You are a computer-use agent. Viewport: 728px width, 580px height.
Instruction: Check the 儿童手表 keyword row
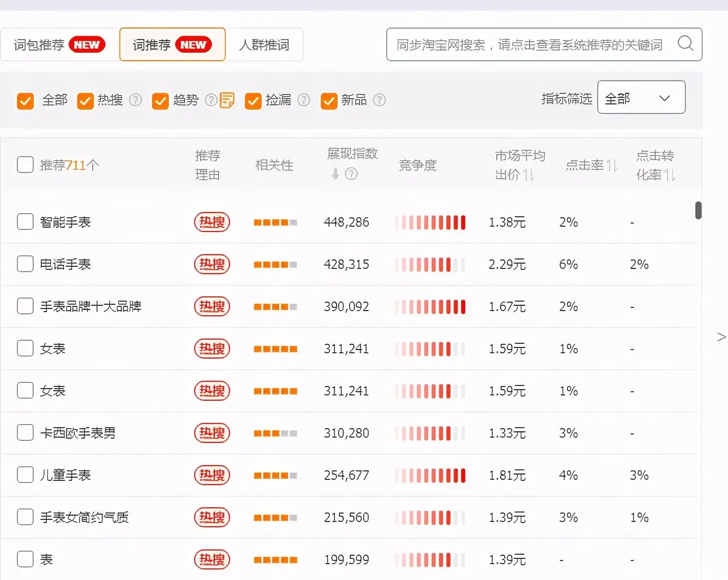point(25,475)
